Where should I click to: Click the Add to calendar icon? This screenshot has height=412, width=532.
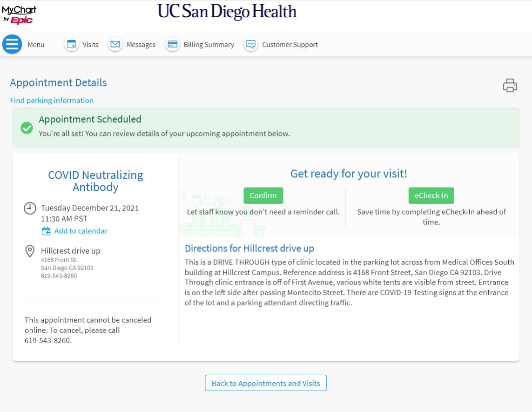point(46,231)
